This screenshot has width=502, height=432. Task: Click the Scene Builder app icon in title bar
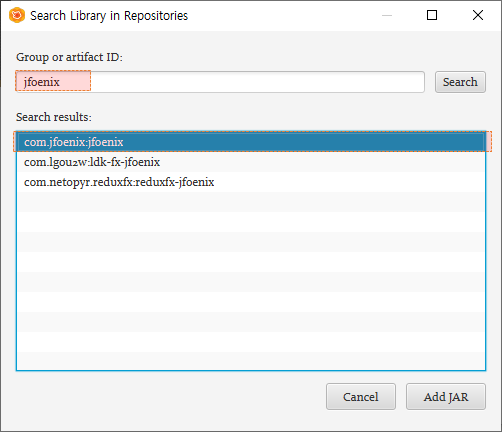click(x=17, y=15)
